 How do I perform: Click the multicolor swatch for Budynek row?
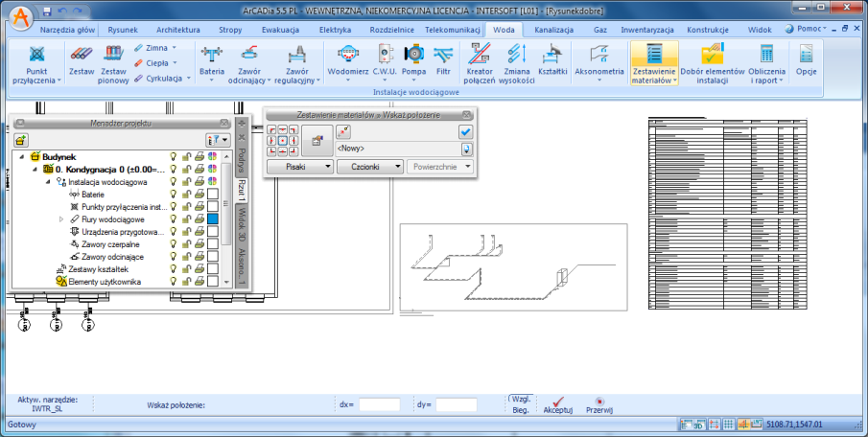(x=213, y=157)
